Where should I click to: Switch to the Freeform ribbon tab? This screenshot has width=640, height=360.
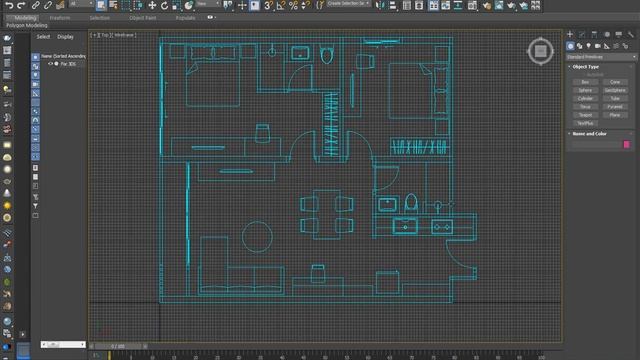[x=60, y=18]
